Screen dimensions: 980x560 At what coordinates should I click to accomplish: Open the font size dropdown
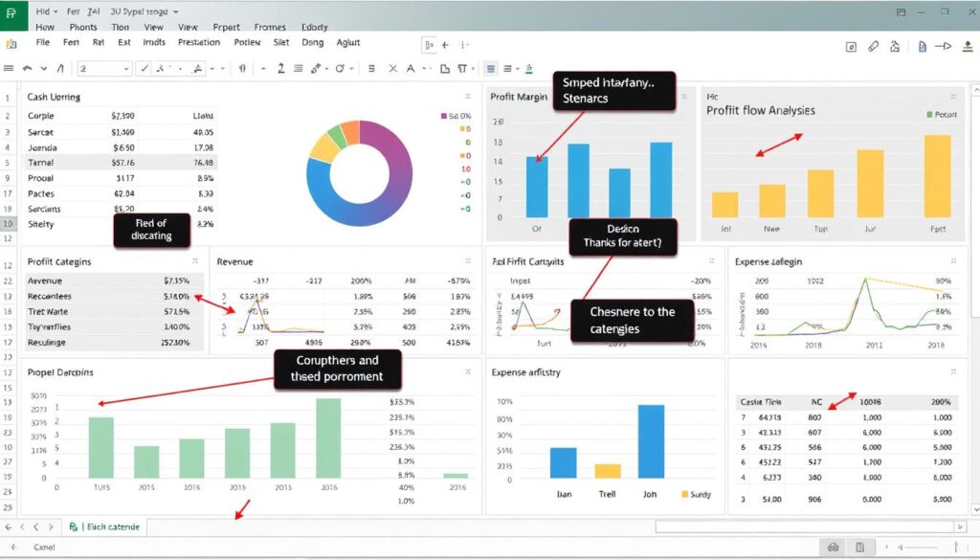(x=127, y=68)
